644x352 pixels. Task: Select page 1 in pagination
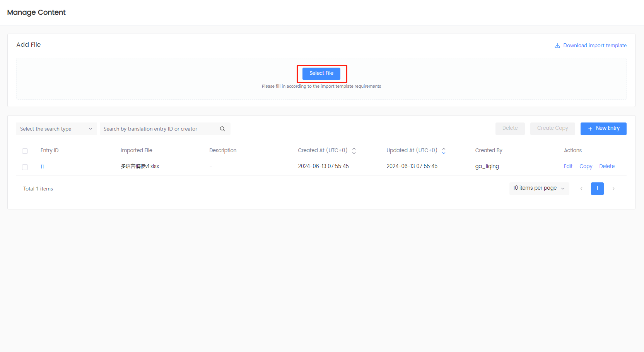597,189
